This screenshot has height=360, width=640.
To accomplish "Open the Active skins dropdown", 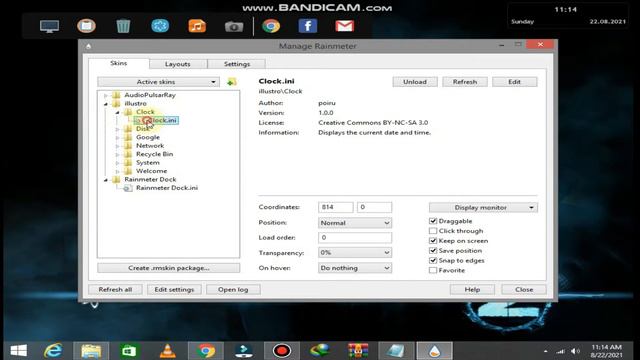I will point(158,82).
